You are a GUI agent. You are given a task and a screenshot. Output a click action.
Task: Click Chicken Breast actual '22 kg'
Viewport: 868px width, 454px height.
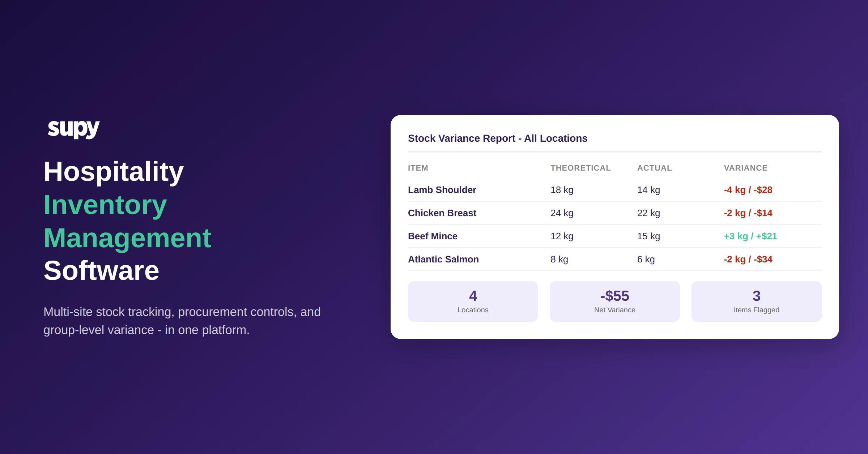click(648, 213)
